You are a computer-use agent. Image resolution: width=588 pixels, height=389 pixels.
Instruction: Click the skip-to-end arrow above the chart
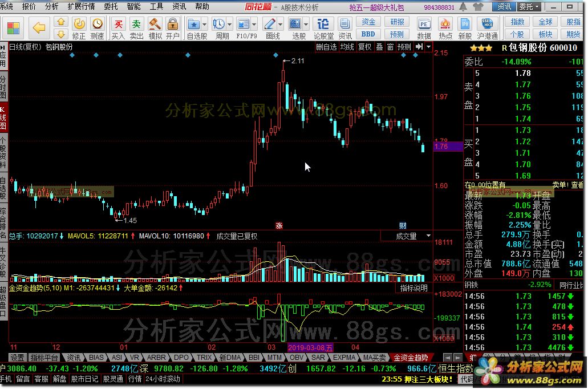pyautogui.click(x=419, y=47)
